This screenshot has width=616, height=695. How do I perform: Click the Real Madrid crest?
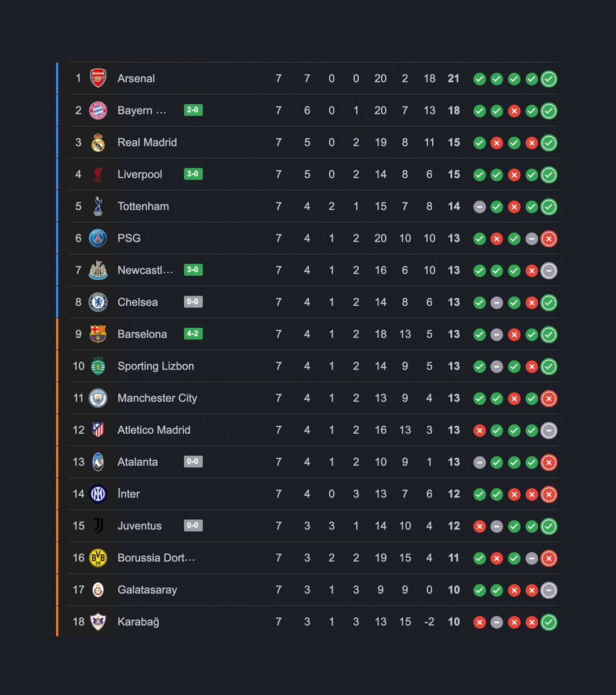pos(98,142)
